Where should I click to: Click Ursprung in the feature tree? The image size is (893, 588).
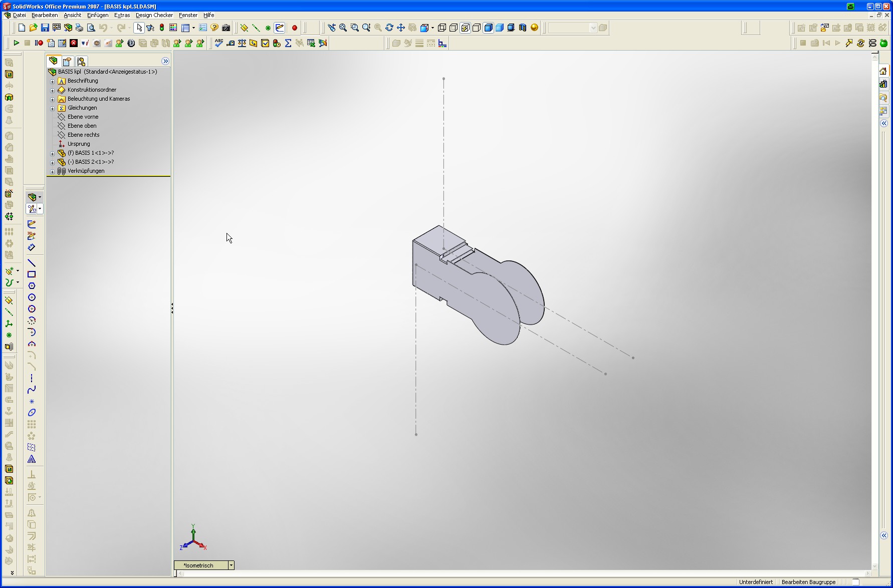pyautogui.click(x=79, y=144)
